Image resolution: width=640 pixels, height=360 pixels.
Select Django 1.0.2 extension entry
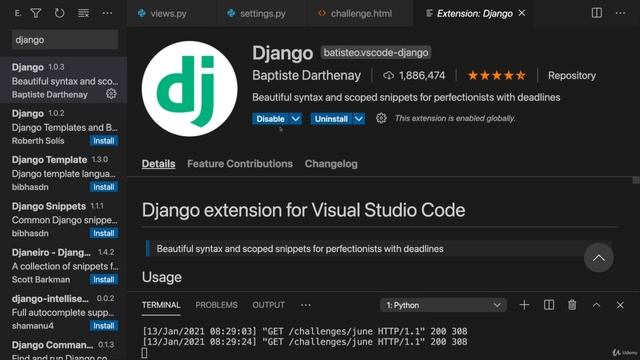click(63, 127)
